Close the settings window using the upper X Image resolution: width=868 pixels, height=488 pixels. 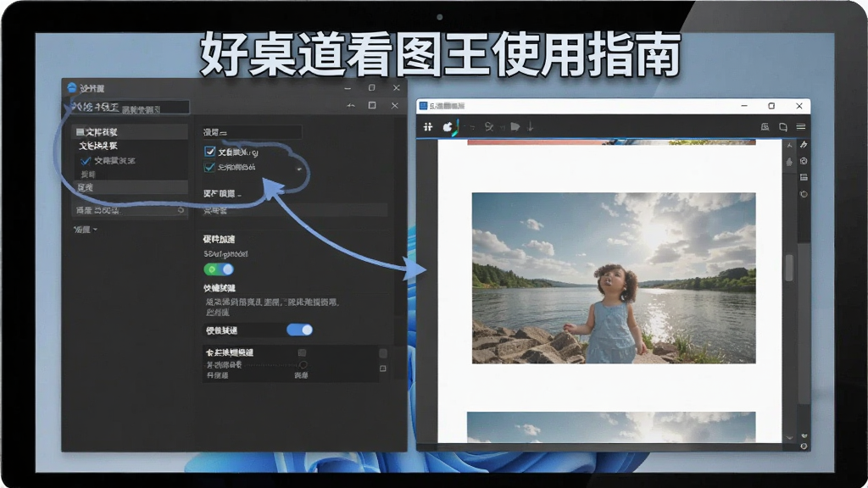(x=397, y=87)
